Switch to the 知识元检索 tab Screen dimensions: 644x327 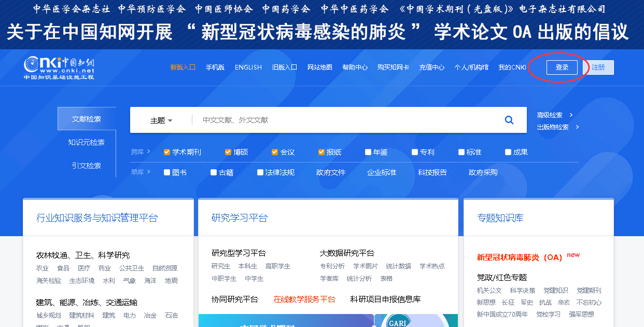click(86, 142)
